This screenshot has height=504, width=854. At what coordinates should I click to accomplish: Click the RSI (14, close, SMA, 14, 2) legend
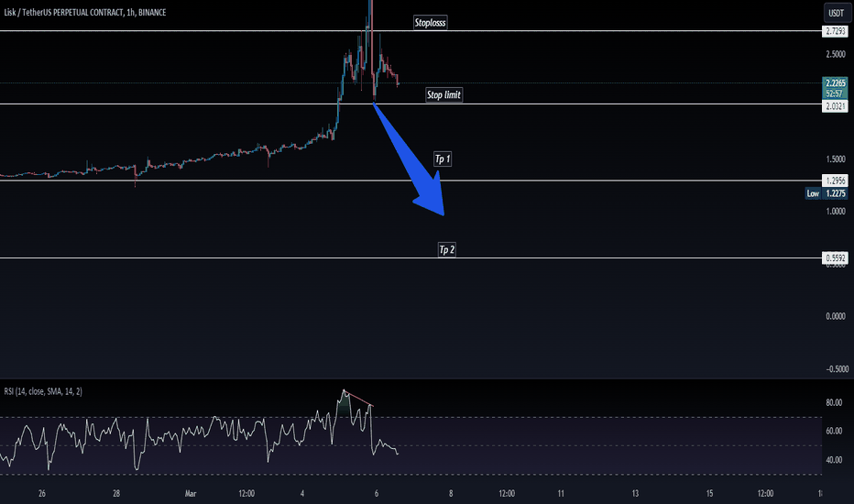click(x=43, y=391)
